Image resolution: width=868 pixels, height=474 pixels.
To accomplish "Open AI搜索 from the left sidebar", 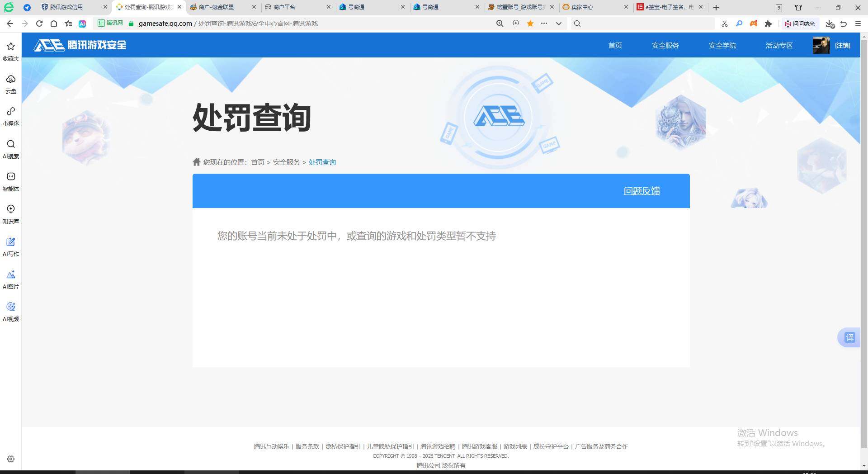I will click(10, 149).
